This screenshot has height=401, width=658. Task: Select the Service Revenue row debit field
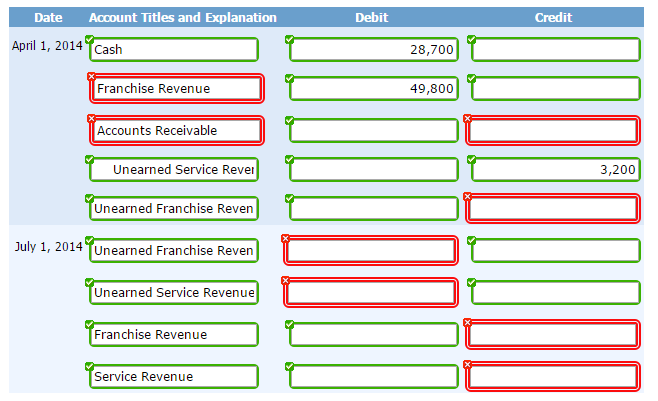click(373, 376)
